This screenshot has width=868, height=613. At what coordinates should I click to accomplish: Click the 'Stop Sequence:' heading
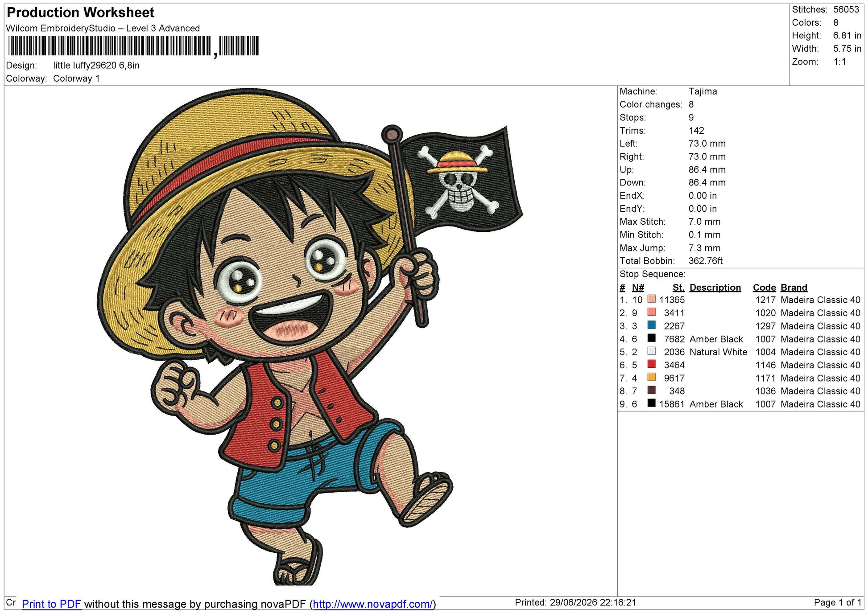pos(652,274)
